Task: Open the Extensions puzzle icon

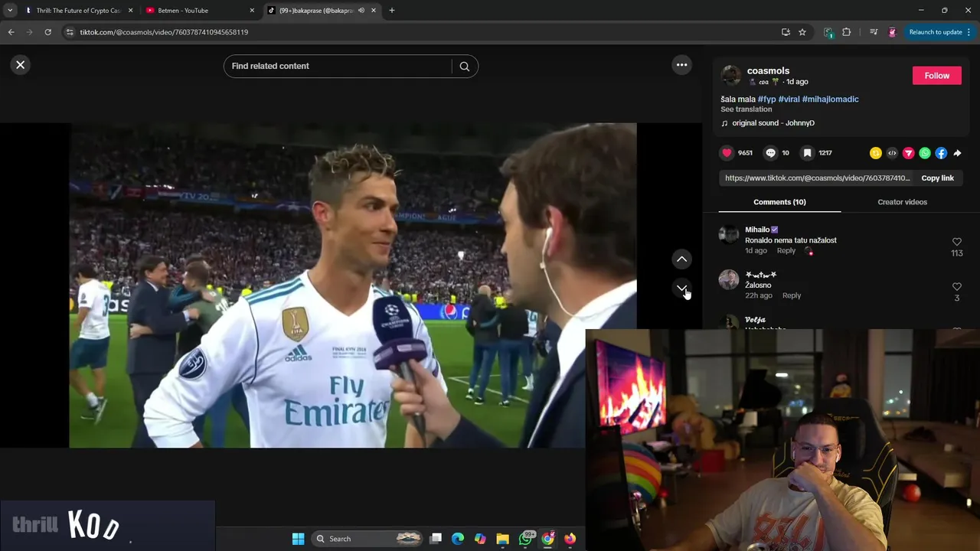Action: 846,32
